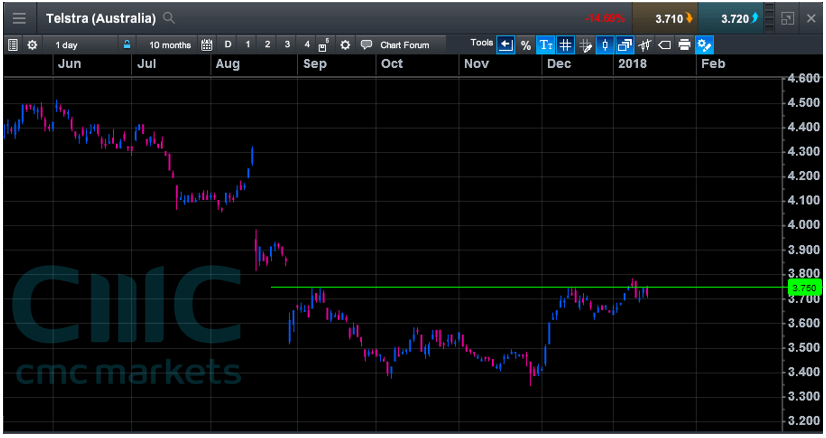The image size is (826, 438).
Task: Toggle the drawing settings gear-pencil tool
Action: (x=704, y=45)
